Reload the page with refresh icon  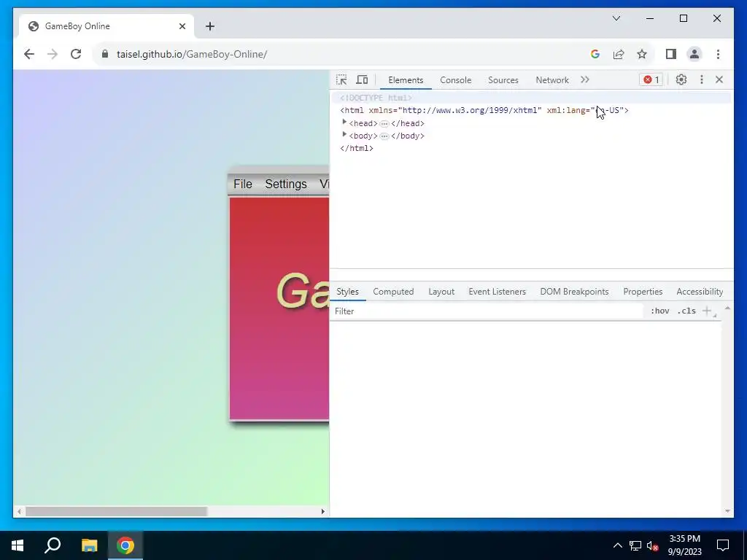[76, 54]
